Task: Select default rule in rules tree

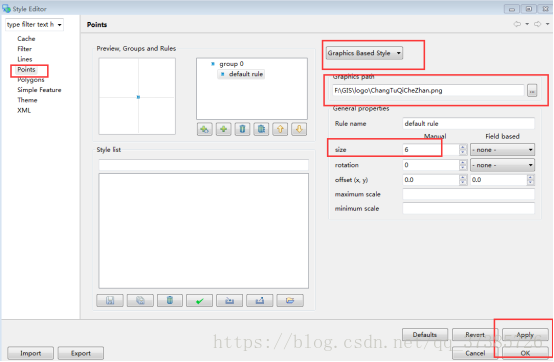Action: (246, 74)
